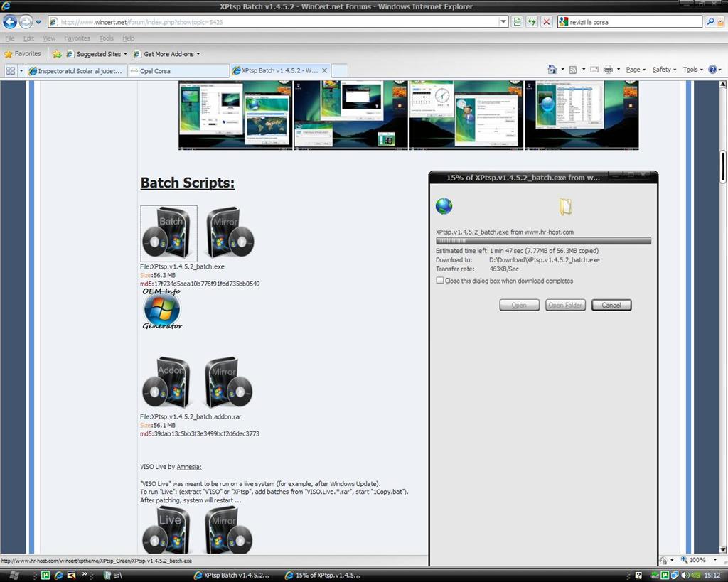
Task: Click the Print icon in command bar
Action: 608,70
